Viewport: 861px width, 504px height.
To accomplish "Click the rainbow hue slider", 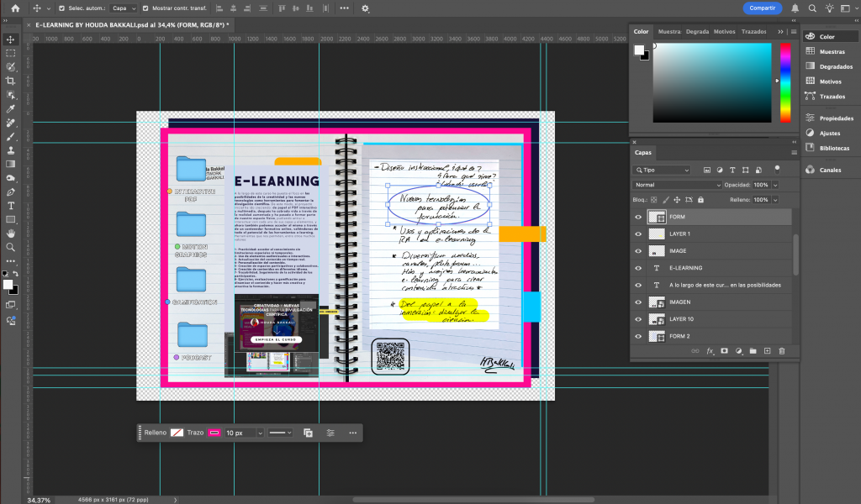I will pyautogui.click(x=784, y=81).
